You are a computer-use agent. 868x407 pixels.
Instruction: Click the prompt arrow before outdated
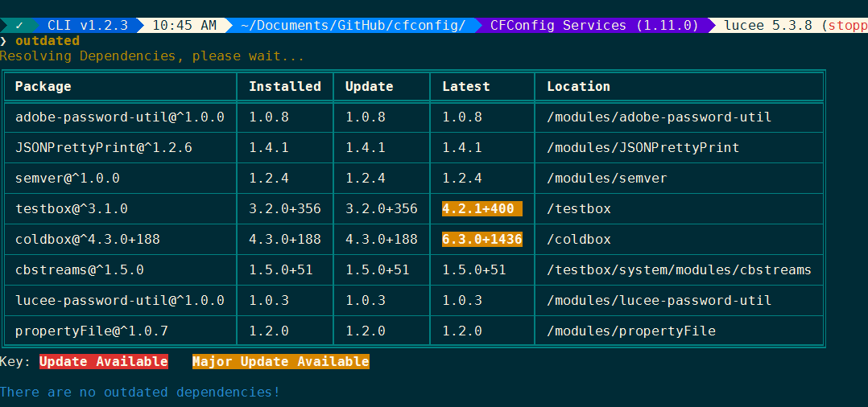(4, 41)
